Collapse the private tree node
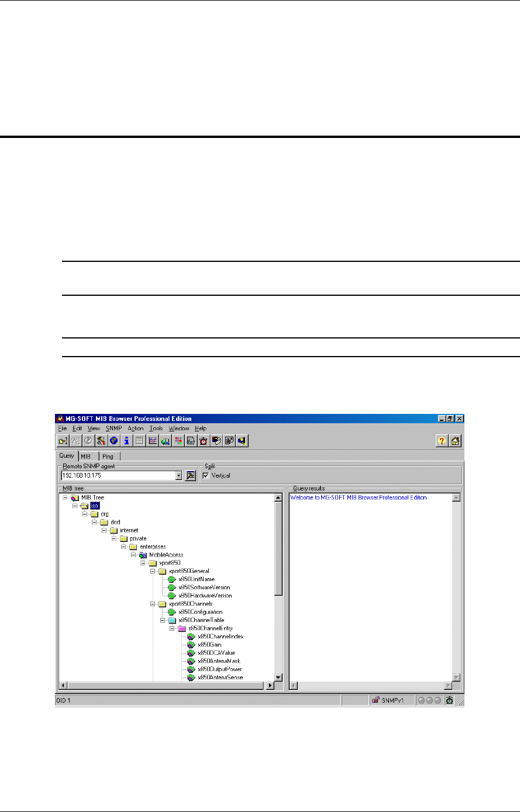 pyautogui.click(x=114, y=538)
